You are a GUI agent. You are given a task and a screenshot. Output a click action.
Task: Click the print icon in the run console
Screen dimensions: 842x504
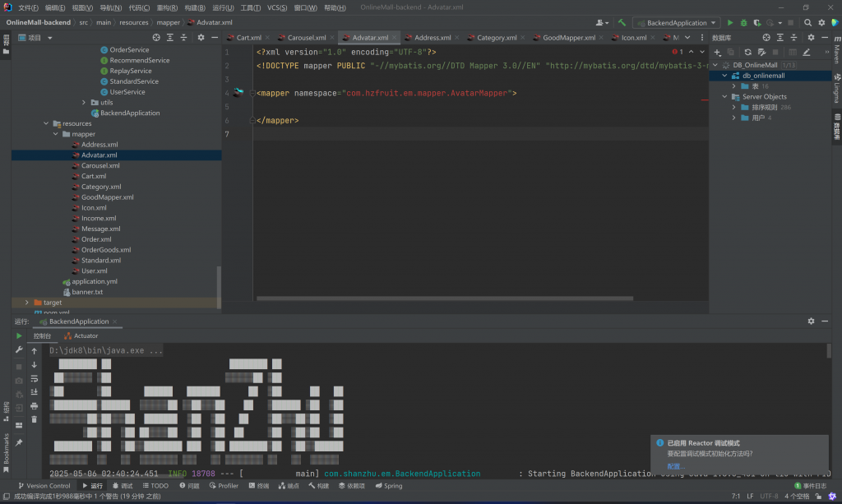[x=34, y=405]
